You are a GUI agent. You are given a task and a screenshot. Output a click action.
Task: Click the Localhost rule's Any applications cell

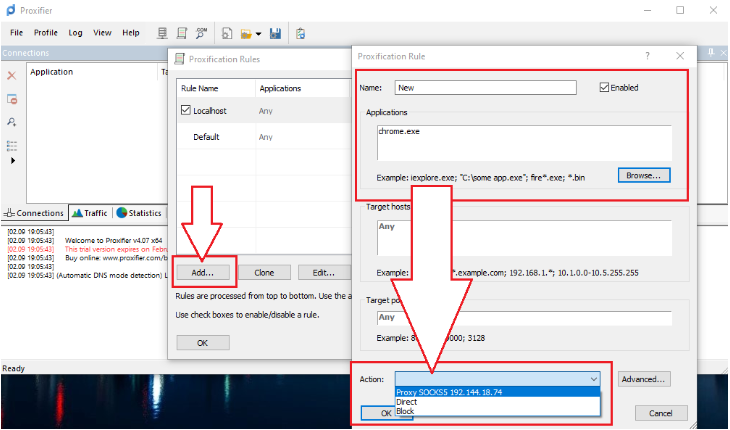266,111
